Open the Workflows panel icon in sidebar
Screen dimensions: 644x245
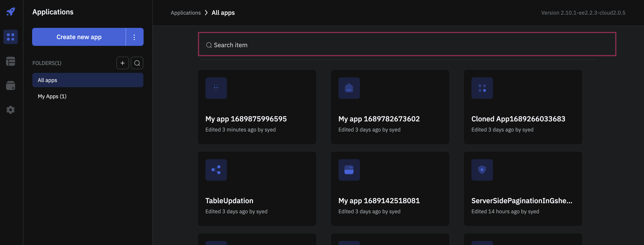10,61
